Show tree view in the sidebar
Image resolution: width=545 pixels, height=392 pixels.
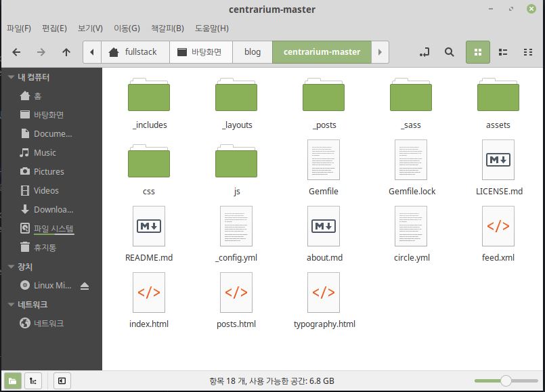coord(33,381)
